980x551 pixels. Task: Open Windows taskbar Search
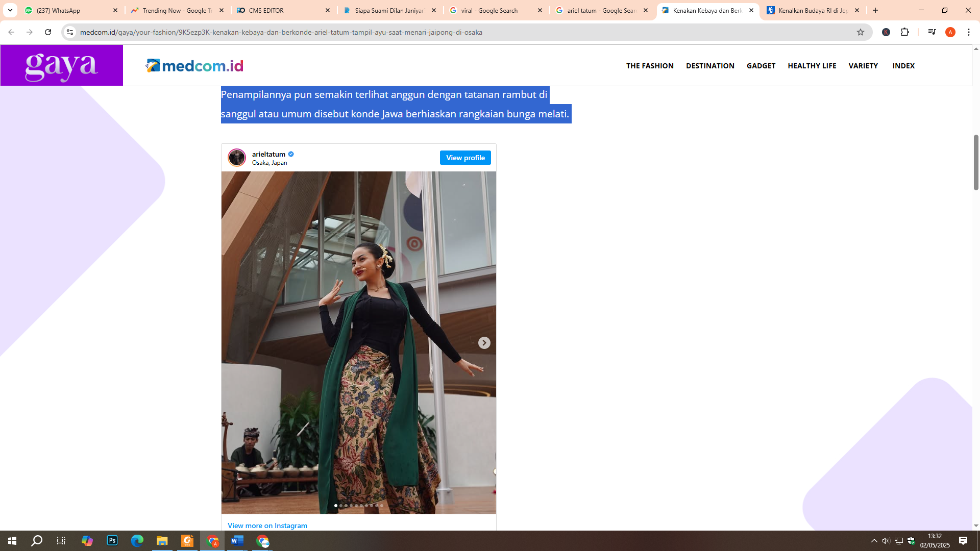pyautogui.click(x=37, y=541)
